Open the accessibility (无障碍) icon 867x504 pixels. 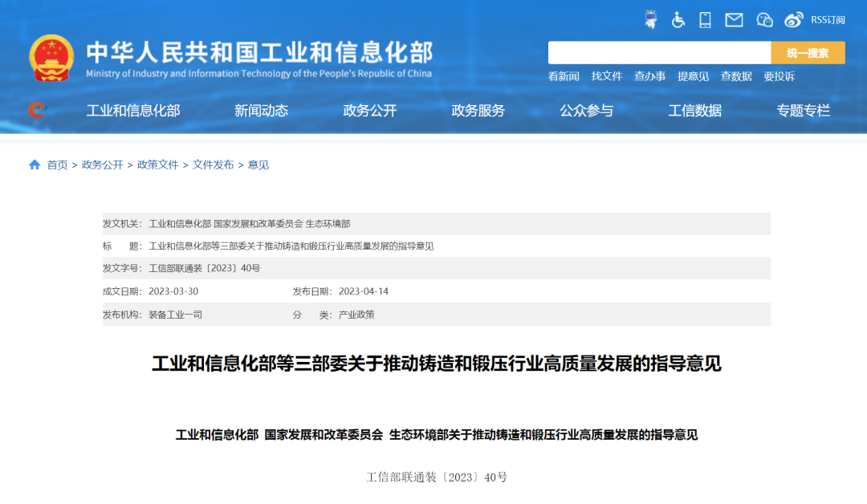[678, 19]
